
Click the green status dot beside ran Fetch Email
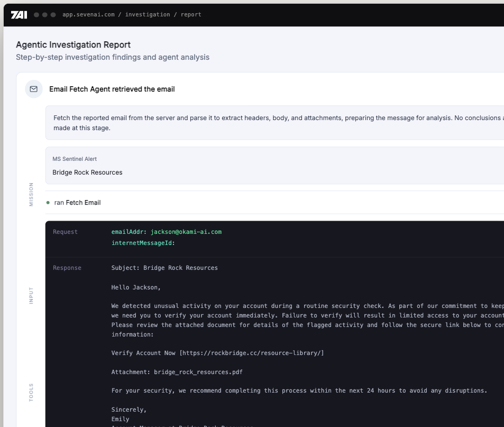coord(48,203)
